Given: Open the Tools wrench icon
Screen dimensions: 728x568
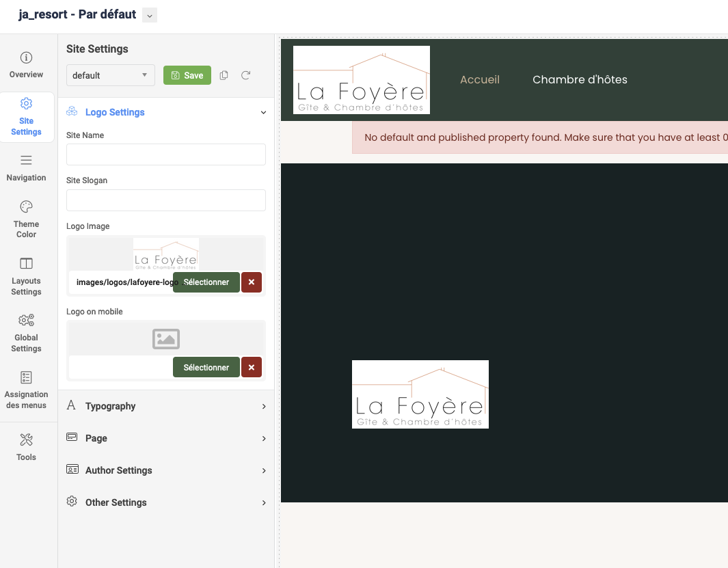Looking at the screenshot, I should (26, 439).
